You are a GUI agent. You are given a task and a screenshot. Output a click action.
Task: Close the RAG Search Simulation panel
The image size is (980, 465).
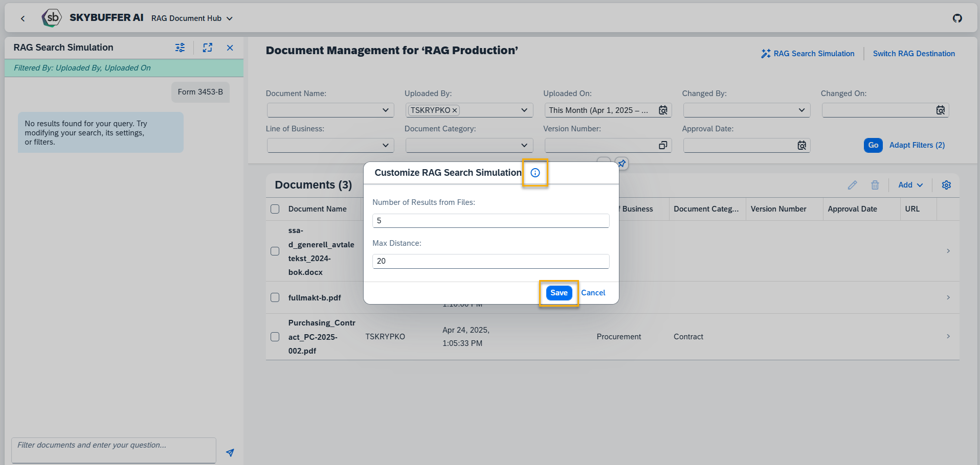tap(230, 48)
